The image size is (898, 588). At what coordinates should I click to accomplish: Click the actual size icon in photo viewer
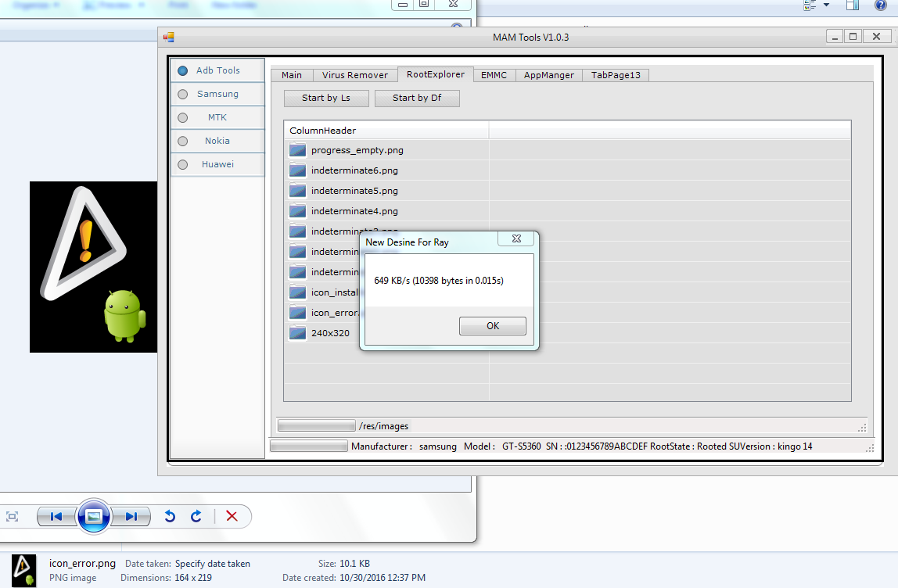click(12, 516)
